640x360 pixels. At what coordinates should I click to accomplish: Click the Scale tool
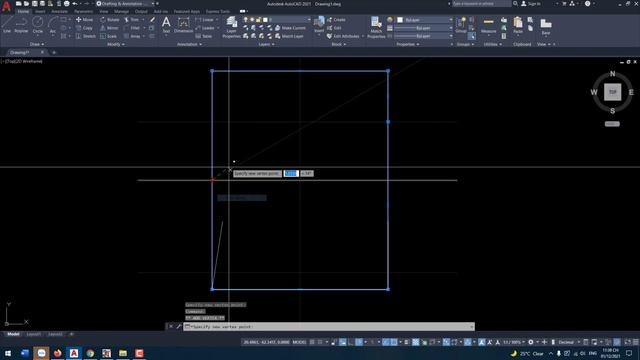click(x=109, y=36)
